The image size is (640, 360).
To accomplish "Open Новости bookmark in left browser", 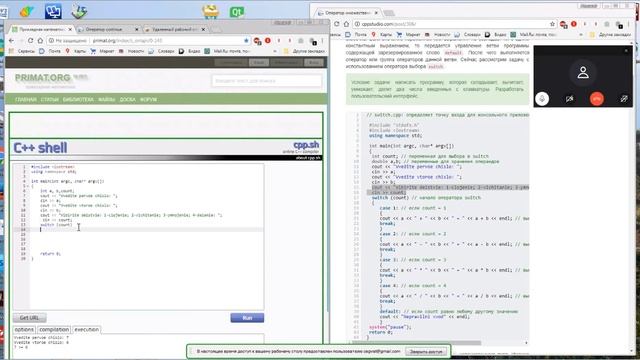I will point(131,51).
